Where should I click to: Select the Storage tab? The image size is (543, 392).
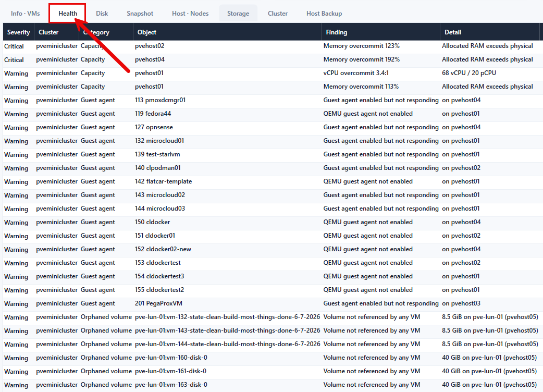pyautogui.click(x=238, y=14)
